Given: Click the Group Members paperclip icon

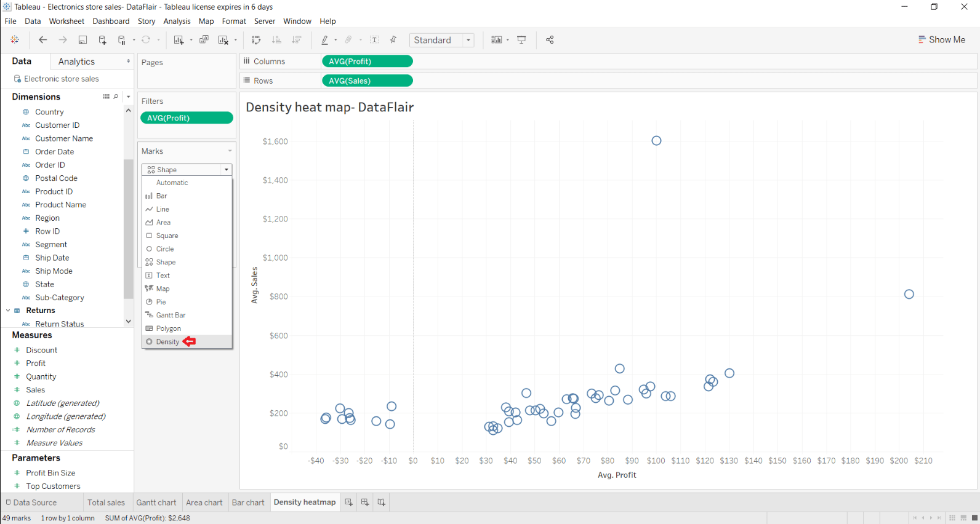Looking at the screenshot, I should (348, 40).
